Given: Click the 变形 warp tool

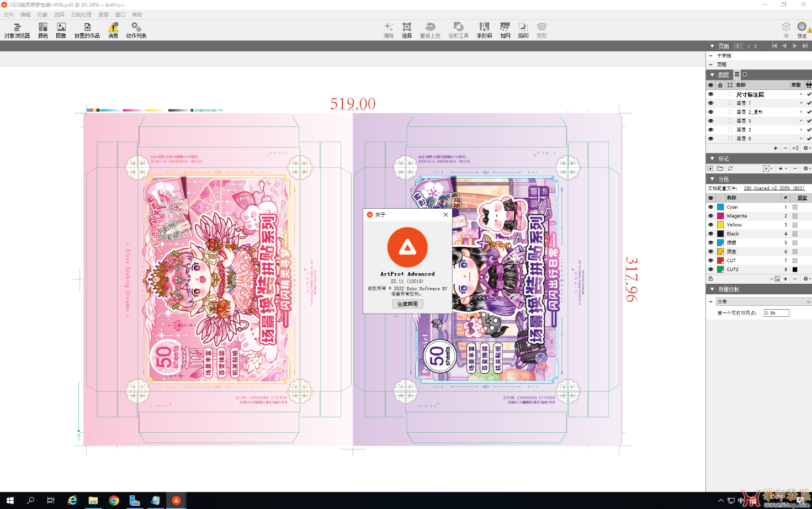Looking at the screenshot, I should [x=542, y=30].
